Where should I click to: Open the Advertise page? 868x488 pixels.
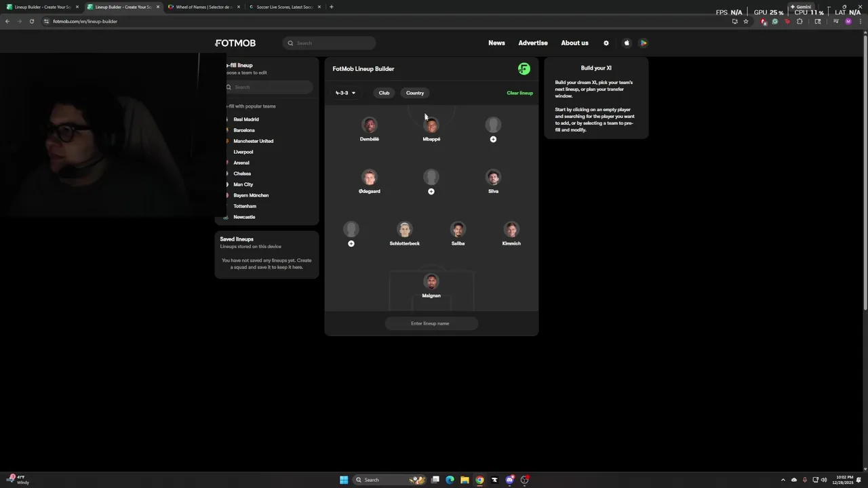click(533, 43)
